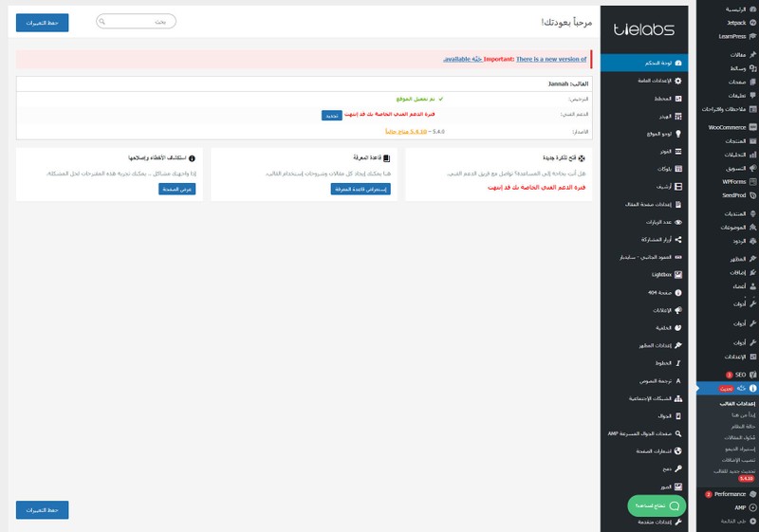This screenshot has width=759, height=532.
Task: Click the lifebuoy icon beside فتح تذكرة جديدة
Action: point(582,158)
